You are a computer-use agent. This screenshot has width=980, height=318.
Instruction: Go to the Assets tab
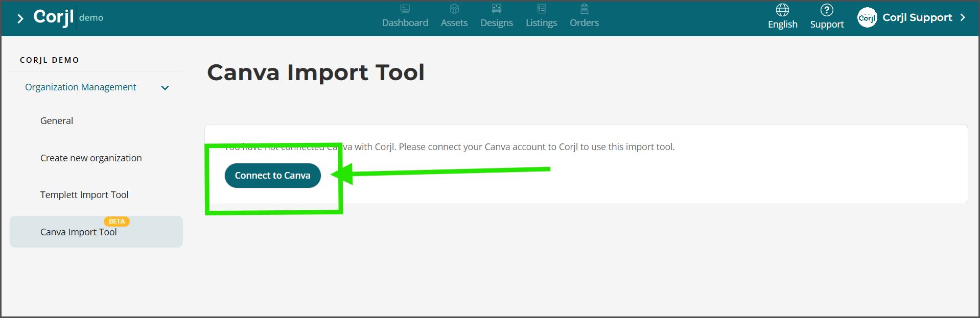[454, 22]
